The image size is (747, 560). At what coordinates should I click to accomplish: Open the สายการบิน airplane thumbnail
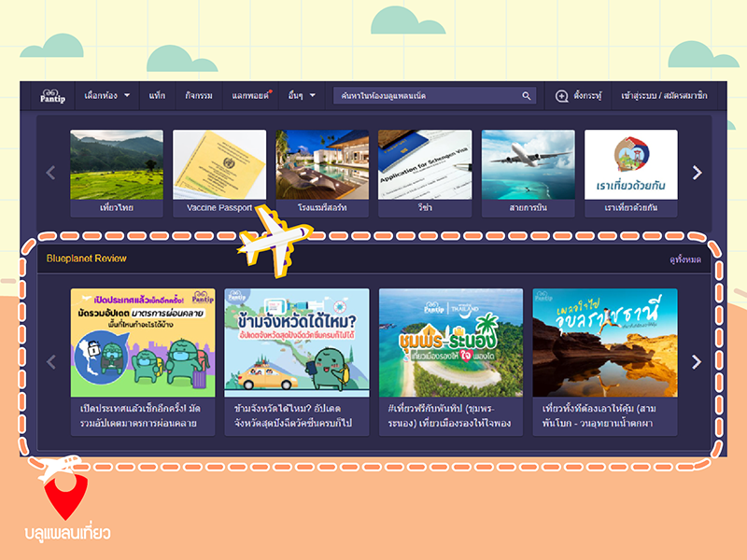(529, 165)
